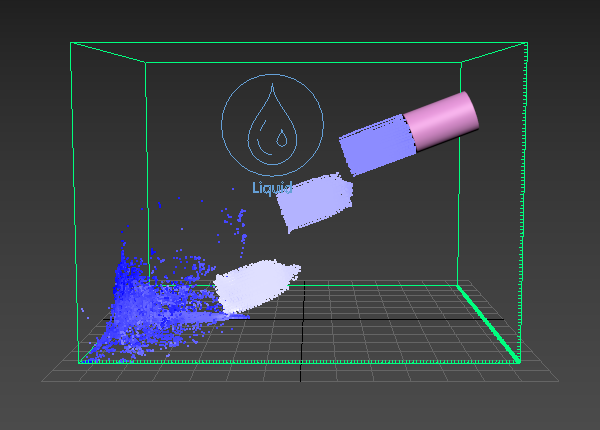Select the thick green bottom-right simulation box edge

tap(489, 324)
